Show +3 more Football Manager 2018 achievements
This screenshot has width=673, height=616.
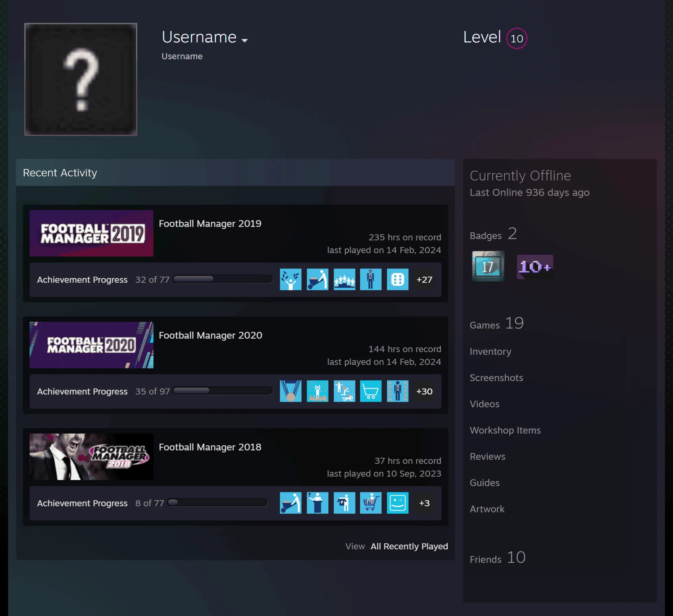[x=424, y=503]
